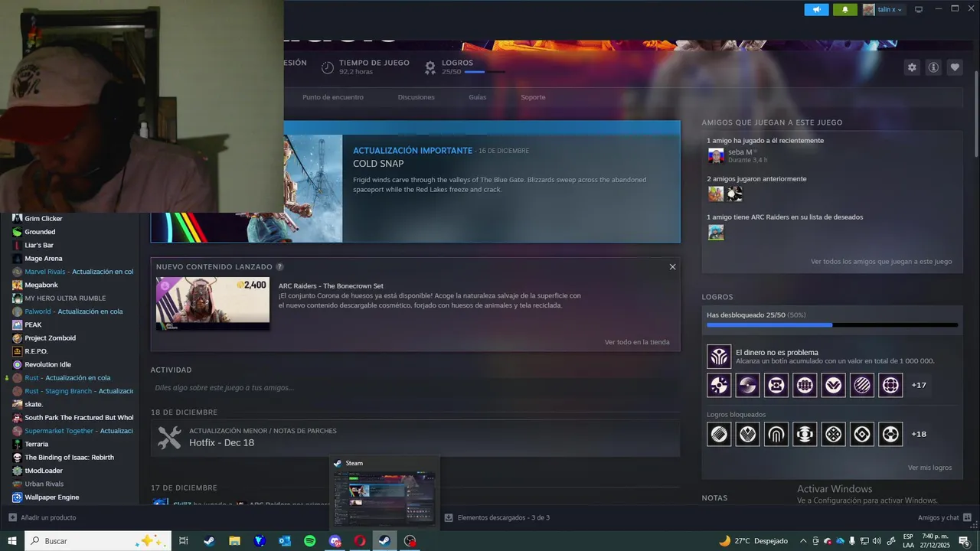Viewport: 980px width, 551px height.
Task: Select skate. in library list
Action: pos(34,404)
